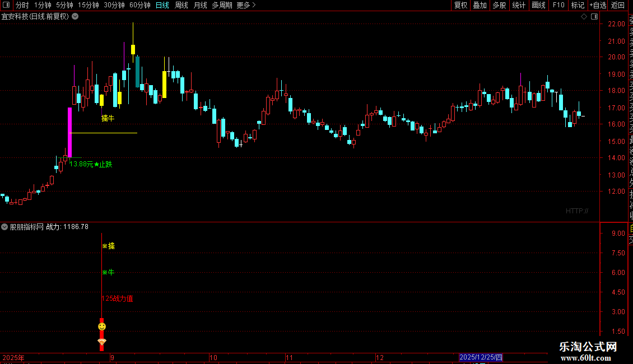This screenshot has height=364, width=633.
Task: Click the ※牛 green indicator label
Action: coord(108,272)
